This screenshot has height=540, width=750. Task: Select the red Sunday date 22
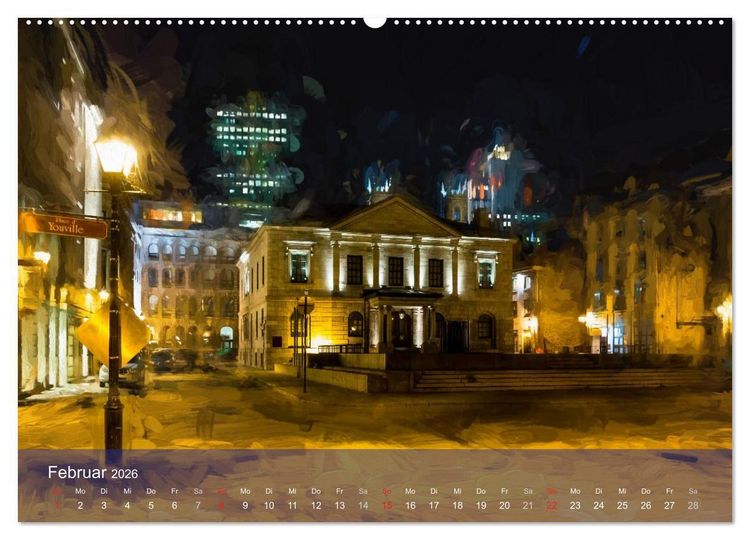coord(551,505)
